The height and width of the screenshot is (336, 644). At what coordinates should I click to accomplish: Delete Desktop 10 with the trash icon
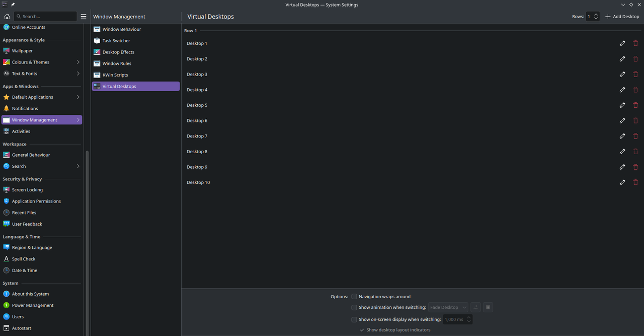635,182
